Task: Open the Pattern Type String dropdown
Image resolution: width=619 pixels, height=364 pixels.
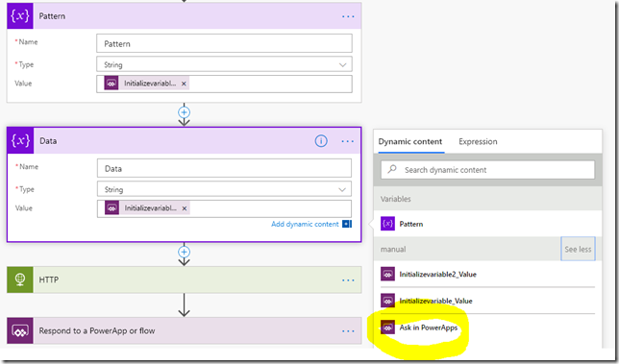Action: (224, 64)
